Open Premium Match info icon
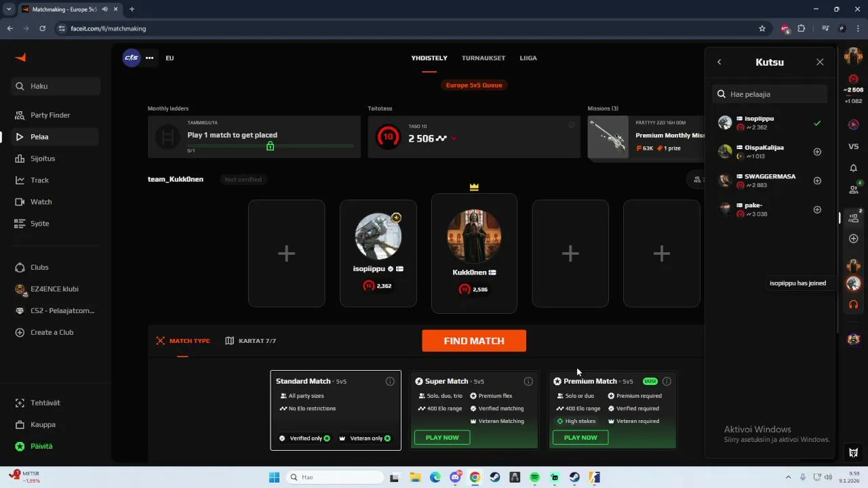 click(x=667, y=382)
